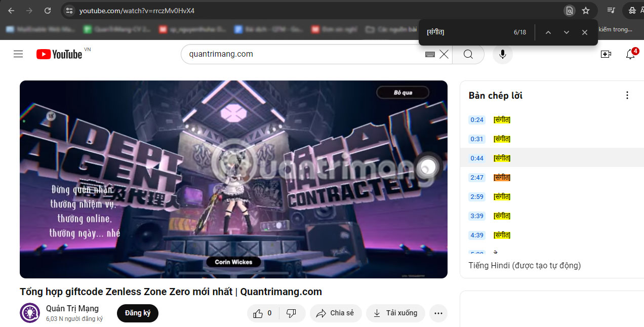Download the video via Tải xuống
Screen dimensions: 644x327
[x=395, y=313]
